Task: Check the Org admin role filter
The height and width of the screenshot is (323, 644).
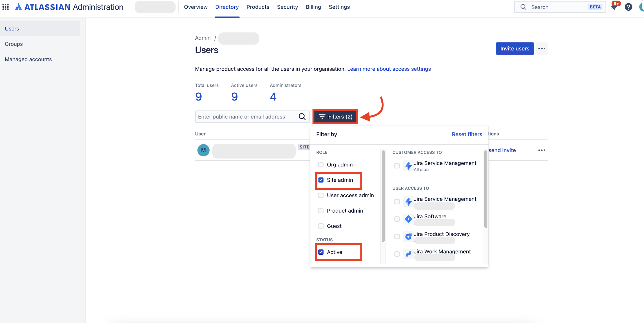Action: [x=320, y=164]
